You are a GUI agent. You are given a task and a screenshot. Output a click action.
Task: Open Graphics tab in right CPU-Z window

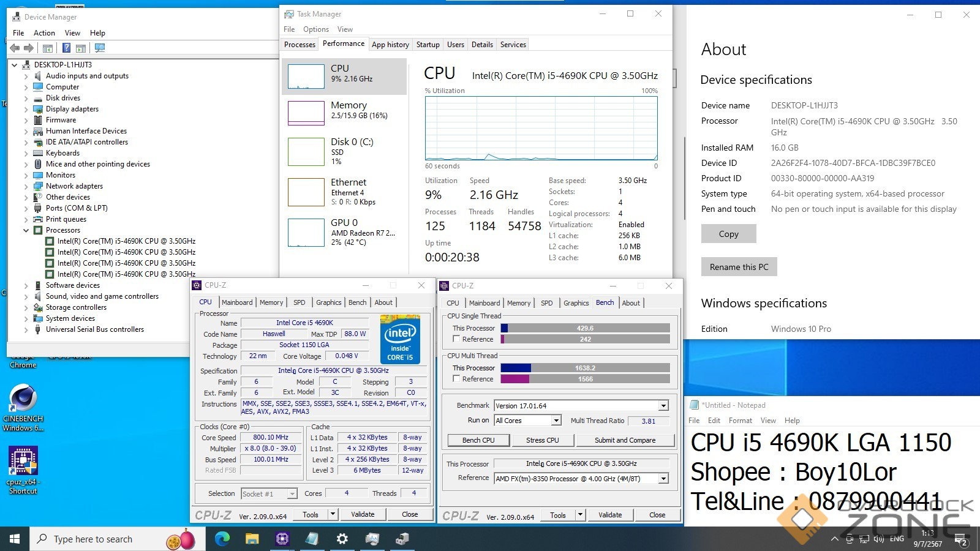click(576, 303)
